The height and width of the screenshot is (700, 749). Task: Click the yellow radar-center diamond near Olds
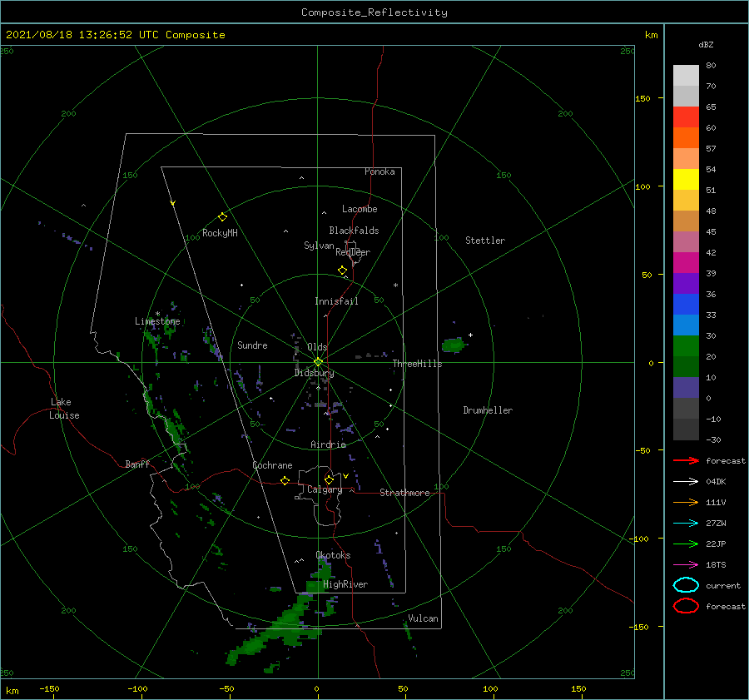click(318, 362)
